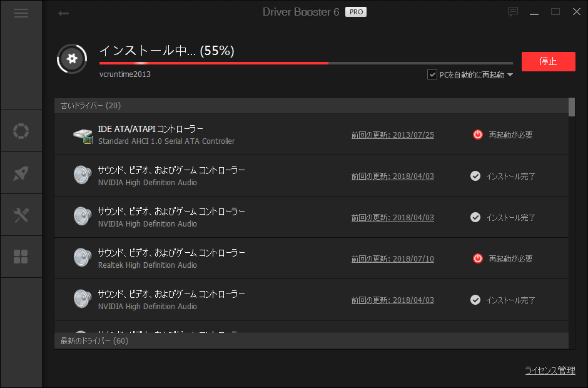Screen dimensions: 588x388
Task: Click the Realtek High Definition Audio speaker icon
Action: click(83, 257)
